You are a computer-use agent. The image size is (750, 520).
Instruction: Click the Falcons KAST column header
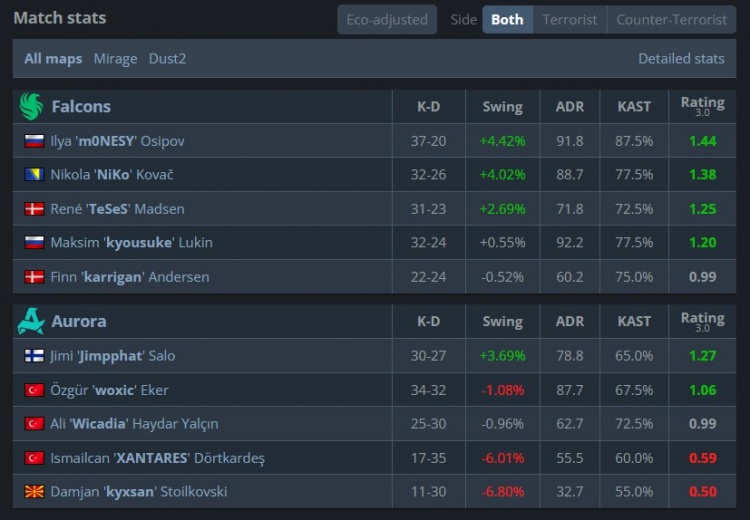[634, 107]
